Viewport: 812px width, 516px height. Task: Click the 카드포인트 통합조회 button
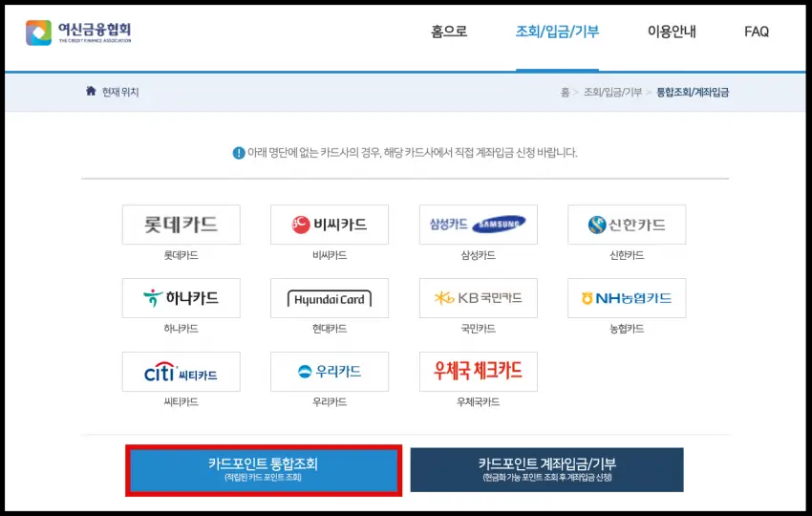(x=264, y=470)
